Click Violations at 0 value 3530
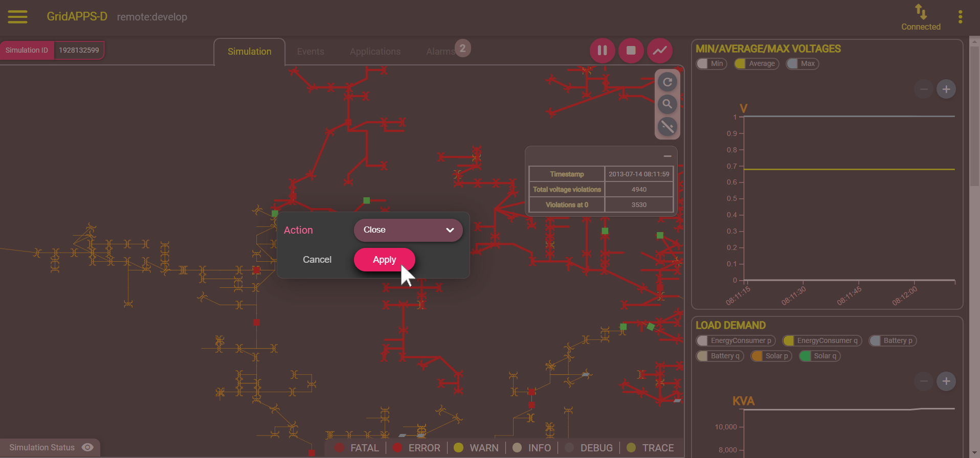The image size is (980, 458). coord(639,205)
